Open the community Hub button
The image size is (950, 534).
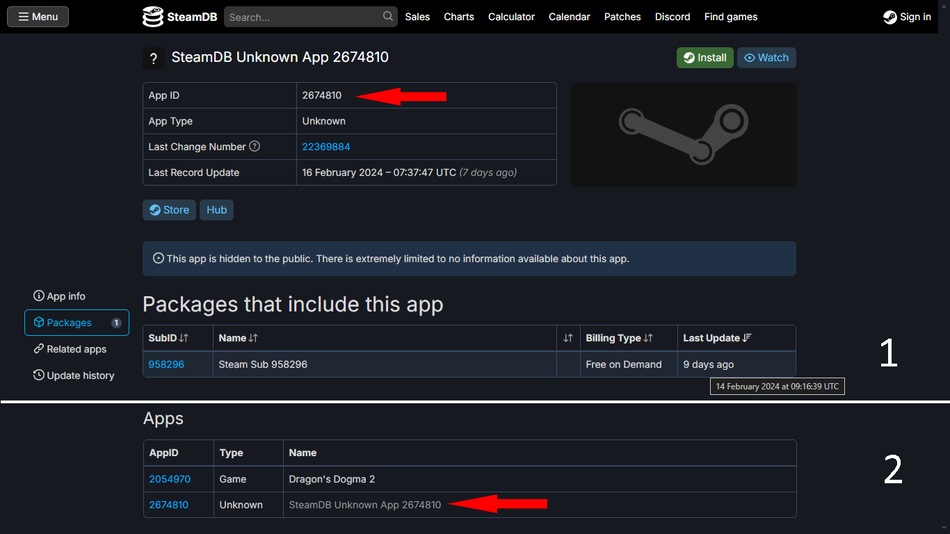point(216,210)
